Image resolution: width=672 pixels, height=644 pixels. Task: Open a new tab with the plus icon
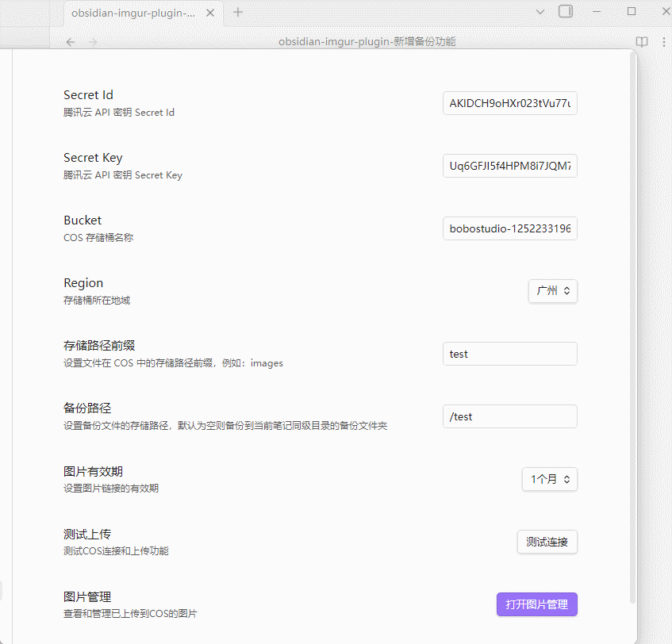coord(239,13)
